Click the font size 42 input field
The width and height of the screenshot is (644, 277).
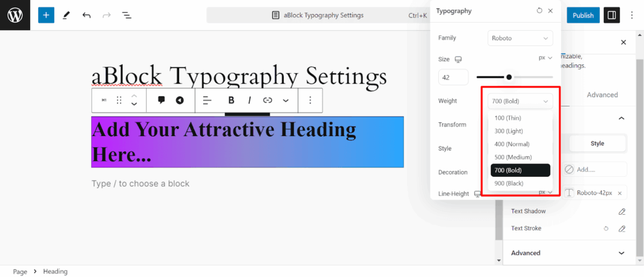pyautogui.click(x=453, y=77)
